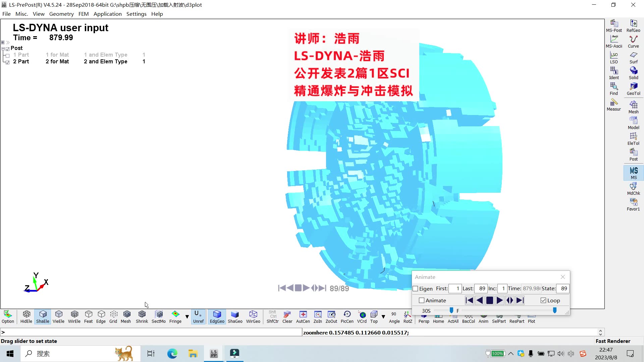Collapse the Post tree node
This screenshot has width=644, height=362.
[x=3, y=49]
